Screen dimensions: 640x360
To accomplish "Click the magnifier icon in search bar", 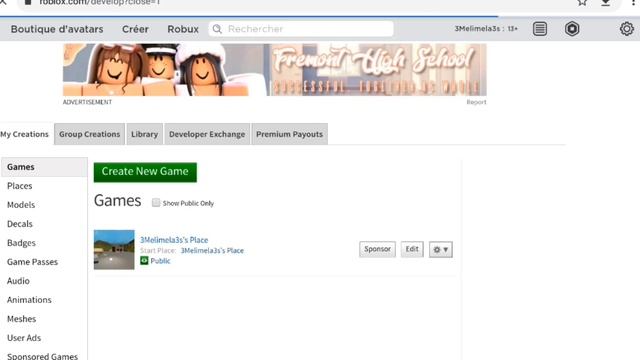I will pos(217,29).
